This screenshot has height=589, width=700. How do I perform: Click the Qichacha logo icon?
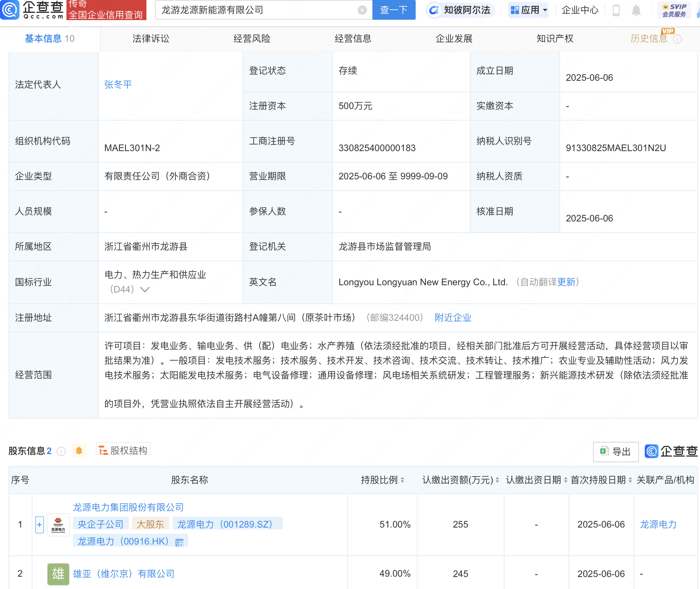[x=9, y=10]
